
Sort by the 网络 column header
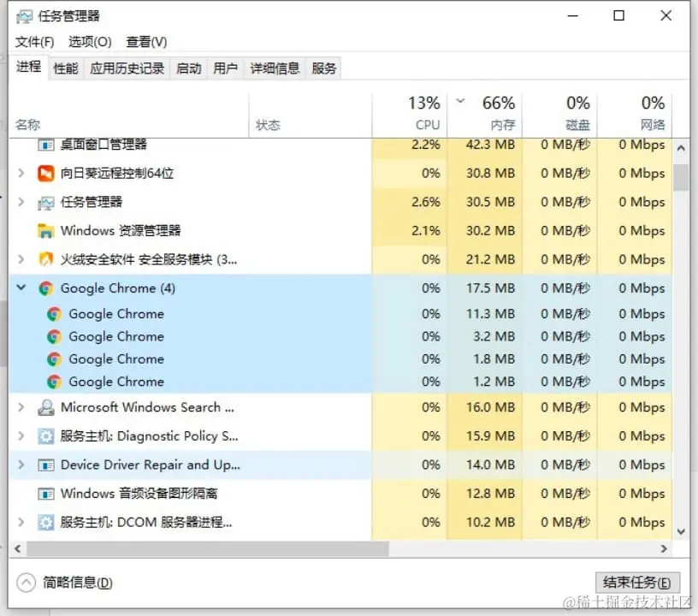click(x=635, y=115)
